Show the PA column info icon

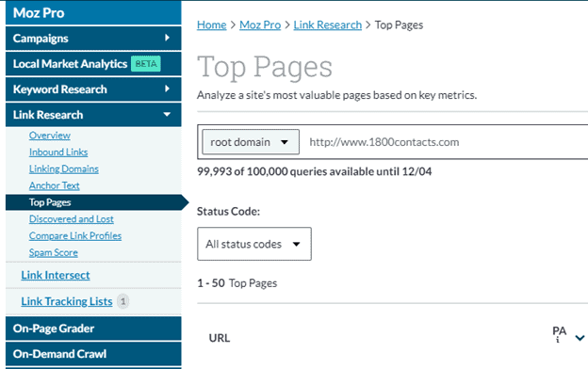pos(558,340)
